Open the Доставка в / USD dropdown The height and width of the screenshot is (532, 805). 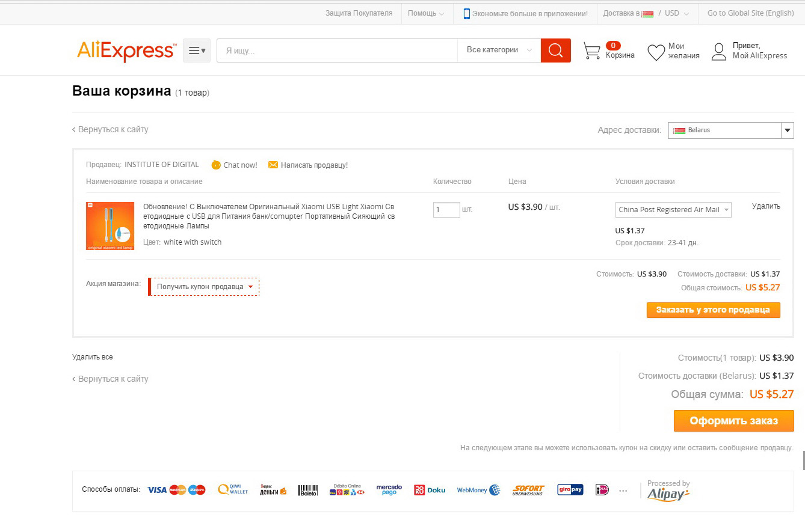coord(647,13)
